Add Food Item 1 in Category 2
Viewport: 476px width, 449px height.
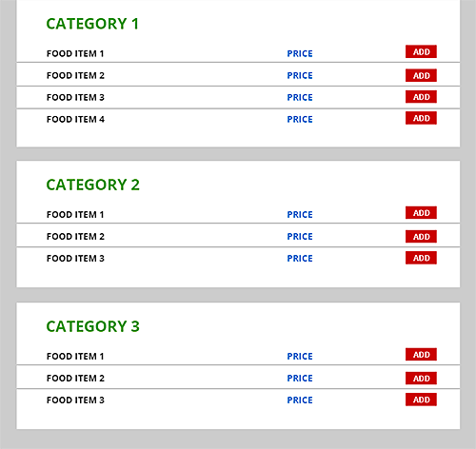[421, 213]
